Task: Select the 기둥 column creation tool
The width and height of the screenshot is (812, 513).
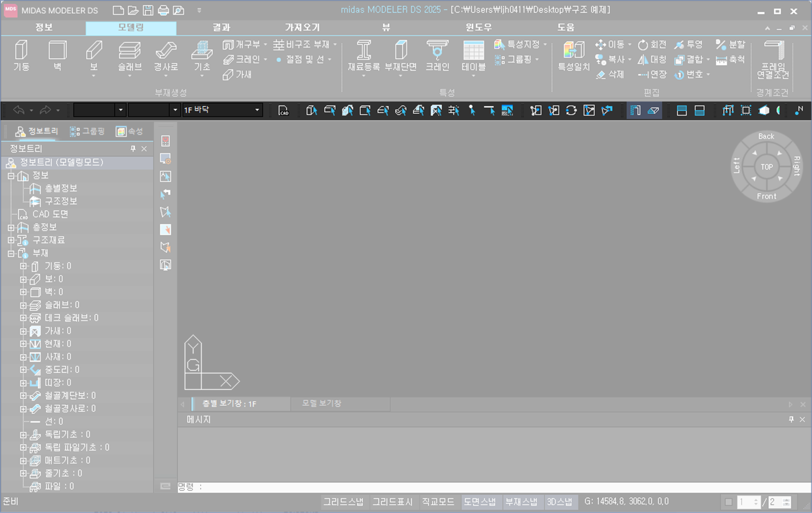Action: click(21, 56)
